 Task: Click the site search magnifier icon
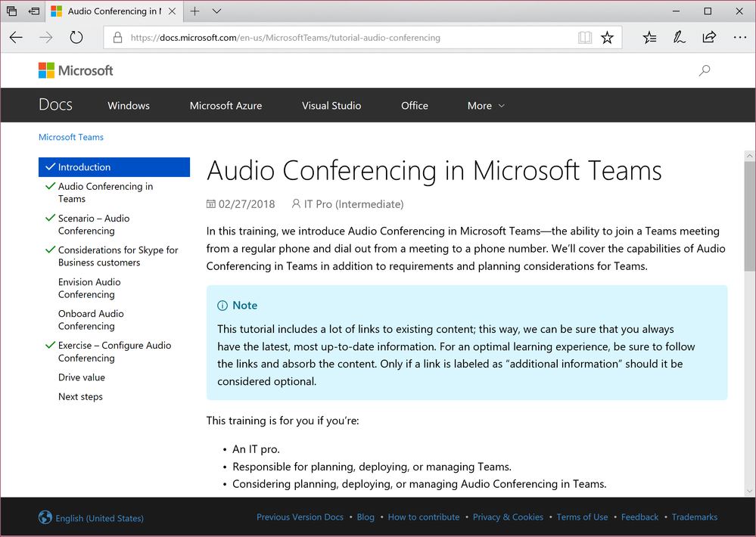tap(705, 71)
